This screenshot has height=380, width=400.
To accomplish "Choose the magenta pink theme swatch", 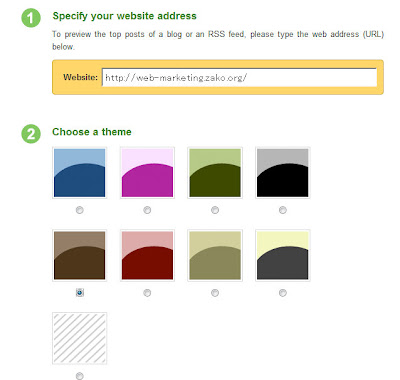I will pyautogui.click(x=147, y=173).
